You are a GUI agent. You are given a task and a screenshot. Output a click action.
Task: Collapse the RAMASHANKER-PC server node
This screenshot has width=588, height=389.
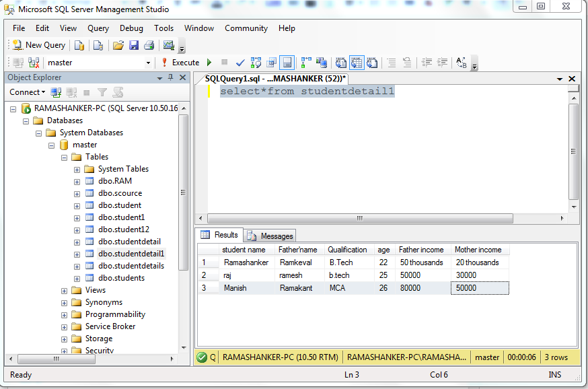coord(13,109)
